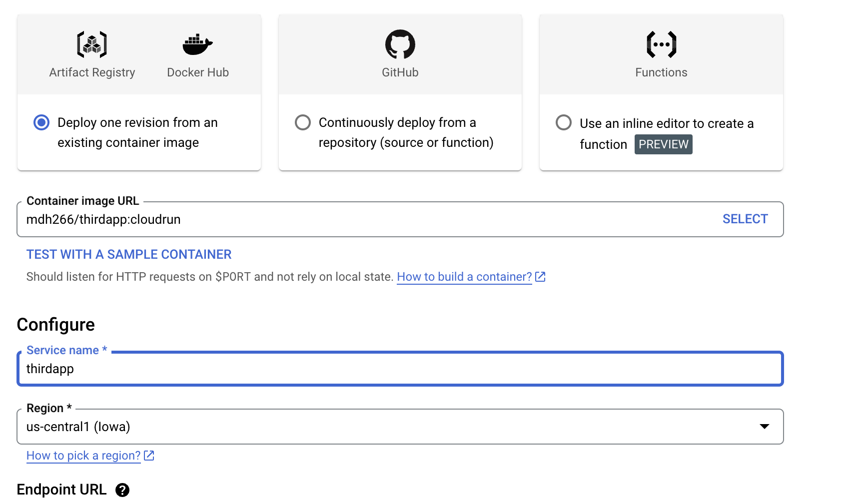Click SELECT for container image URL
The image size is (868, 503).
[x=745, y=219]
